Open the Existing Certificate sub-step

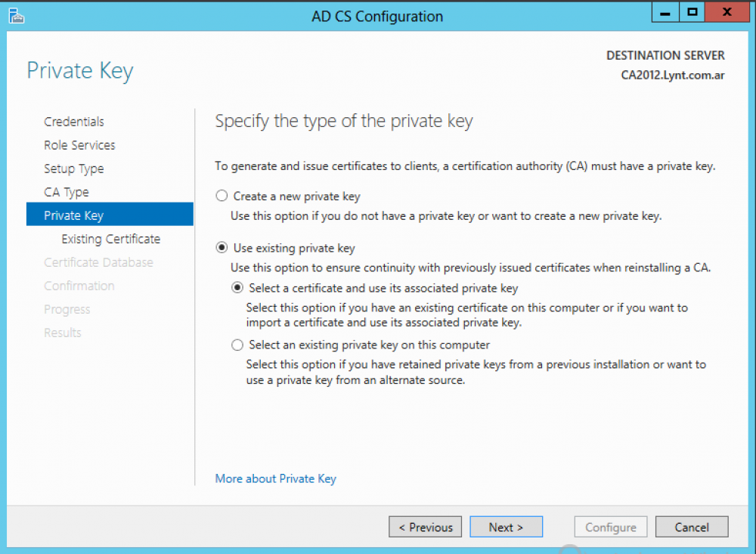110,238
